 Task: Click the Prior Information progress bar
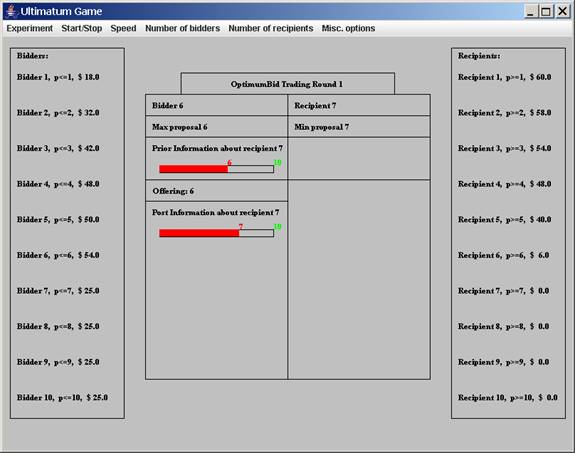(216, 169)
